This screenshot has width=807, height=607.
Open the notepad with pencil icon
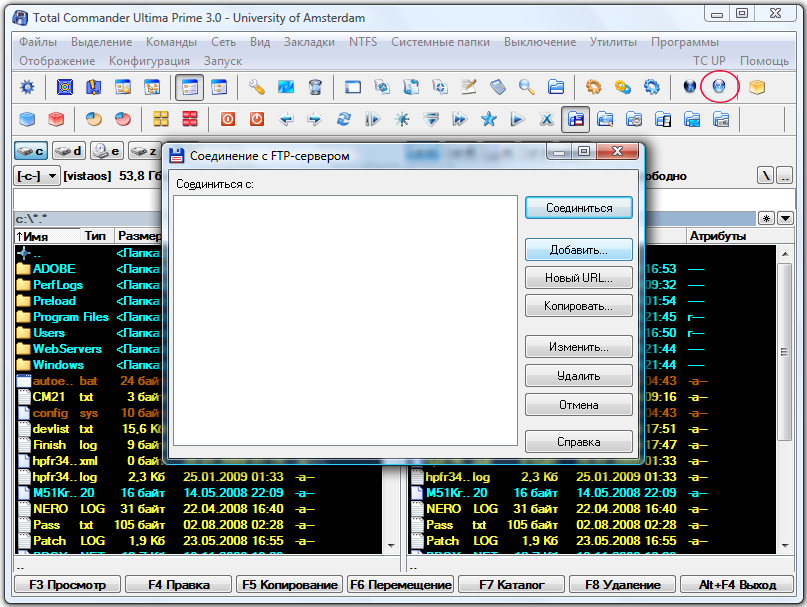[469, 86]
